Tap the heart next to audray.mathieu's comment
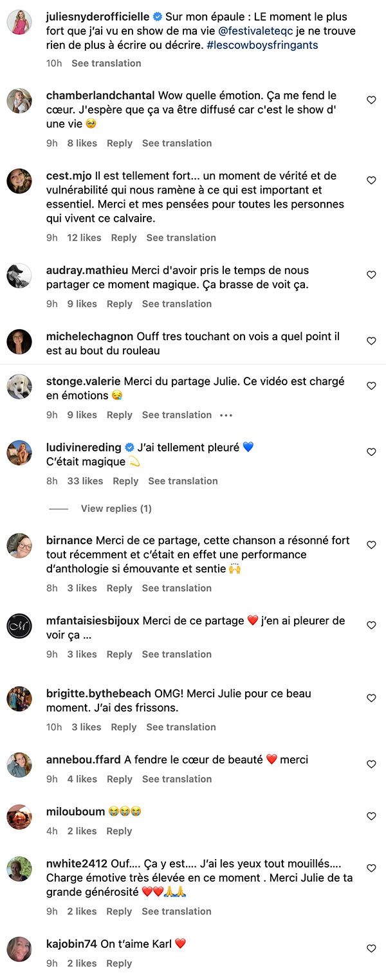Viewport: 386px width, 980px height. coord(371,275)
